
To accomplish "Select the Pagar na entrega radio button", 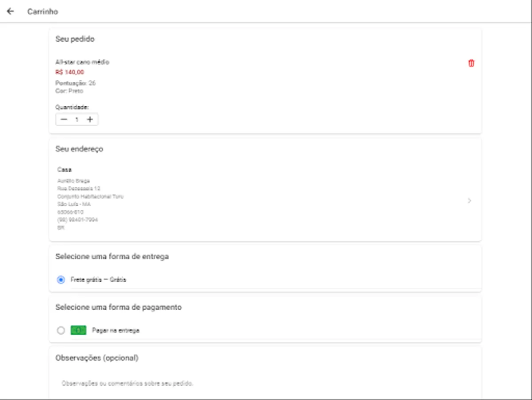I will [x=61, y=330].
